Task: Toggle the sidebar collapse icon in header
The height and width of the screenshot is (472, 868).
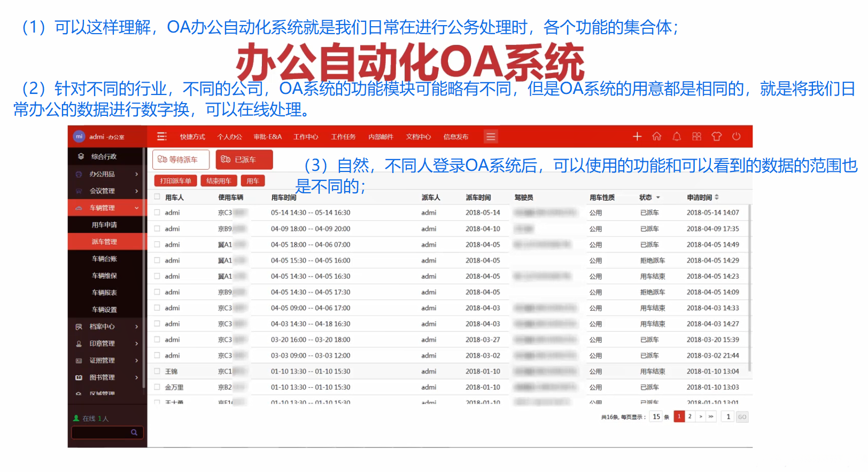Action: 161,136
